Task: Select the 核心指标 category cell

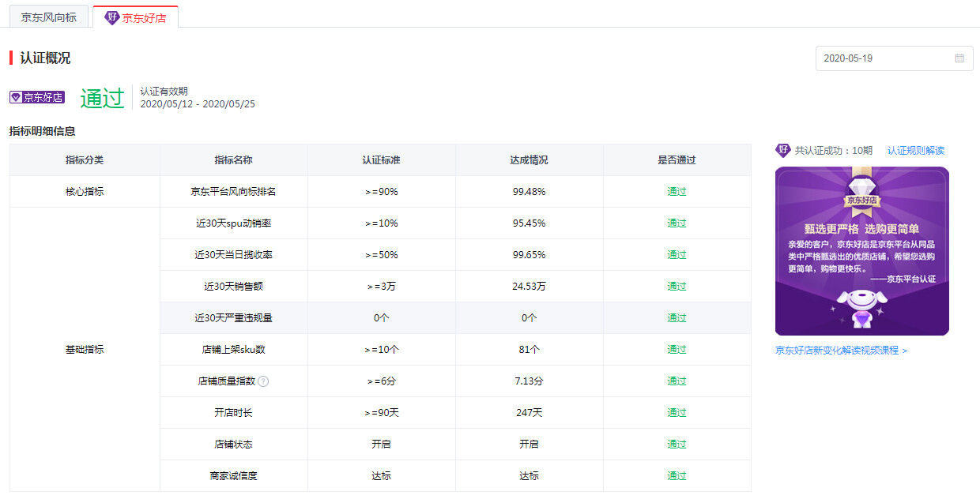Action: click(85, 192)
